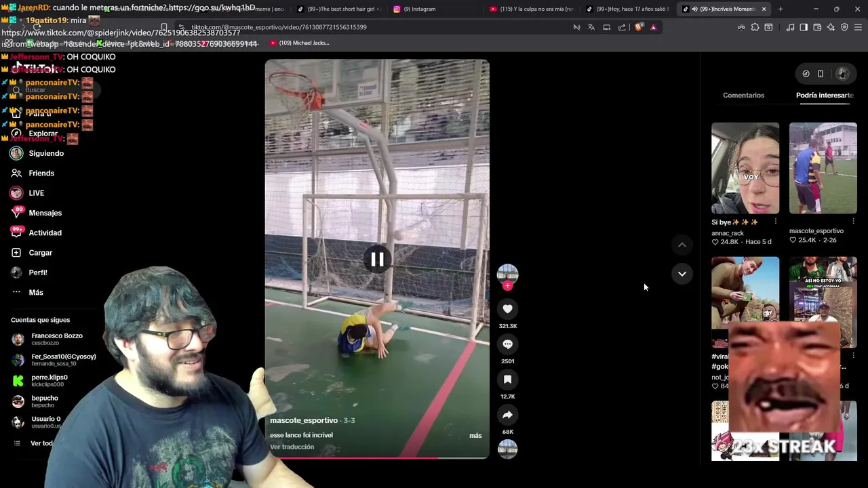Switch to the 'Podría interesarte' tab
The image size is (868, 488).
click(825, 95)
